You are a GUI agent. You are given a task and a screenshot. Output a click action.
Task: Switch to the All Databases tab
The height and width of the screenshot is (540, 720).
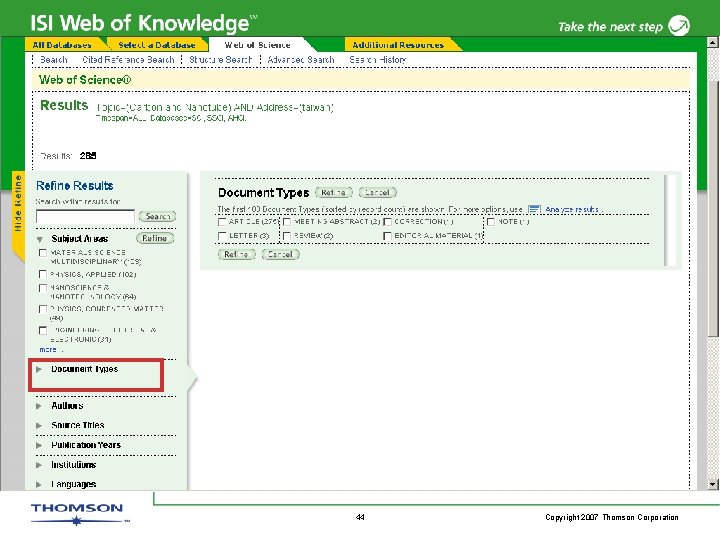click(x=62, y=45)
